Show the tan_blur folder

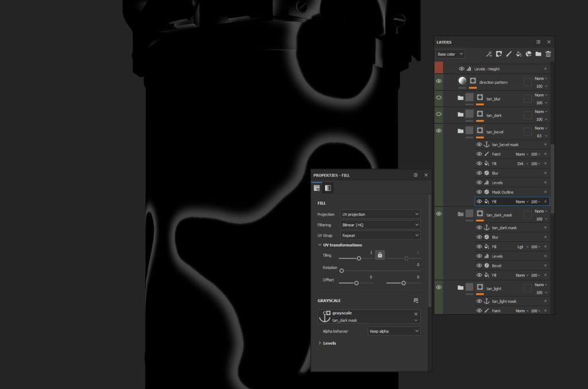tap(439, 98)
